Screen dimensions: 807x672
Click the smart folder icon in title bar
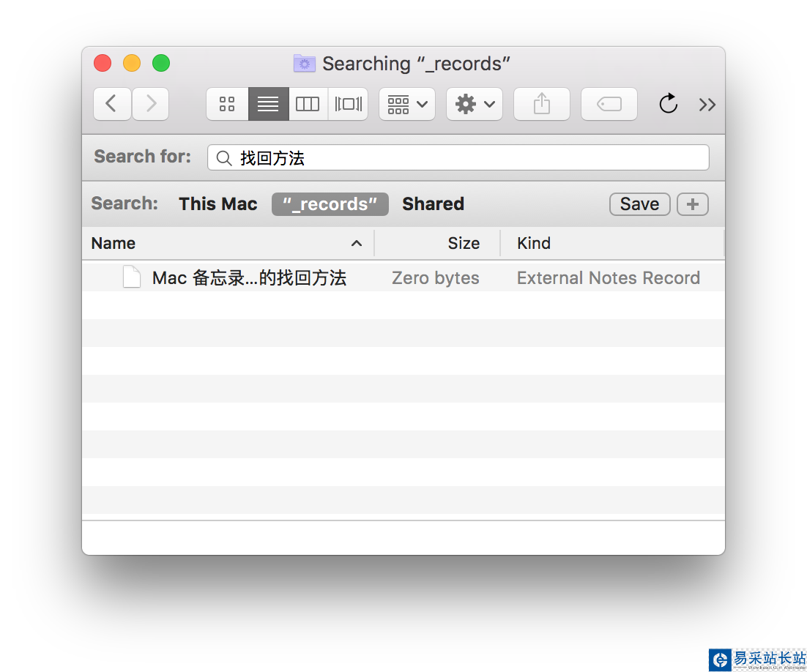[304, 63]
